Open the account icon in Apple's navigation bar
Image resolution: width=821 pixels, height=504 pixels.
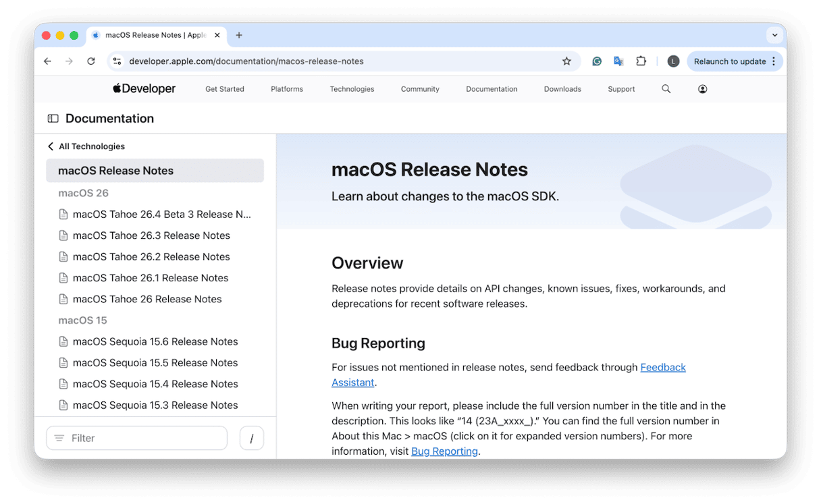[702, 88]
